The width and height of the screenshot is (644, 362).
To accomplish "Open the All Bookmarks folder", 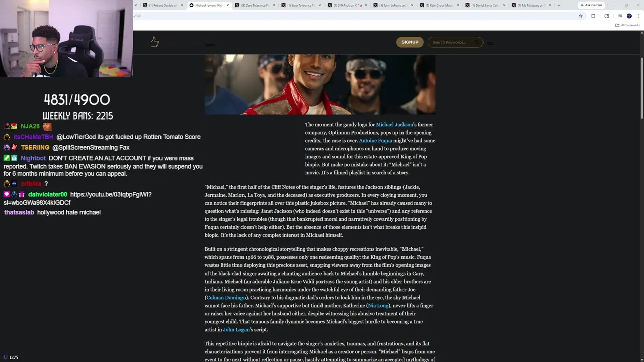I will coord(627,25).
